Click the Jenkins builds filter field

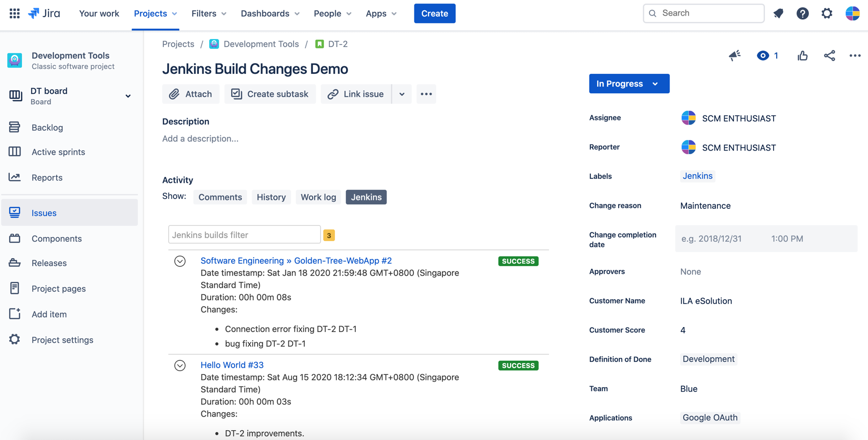tap(244, 235)
